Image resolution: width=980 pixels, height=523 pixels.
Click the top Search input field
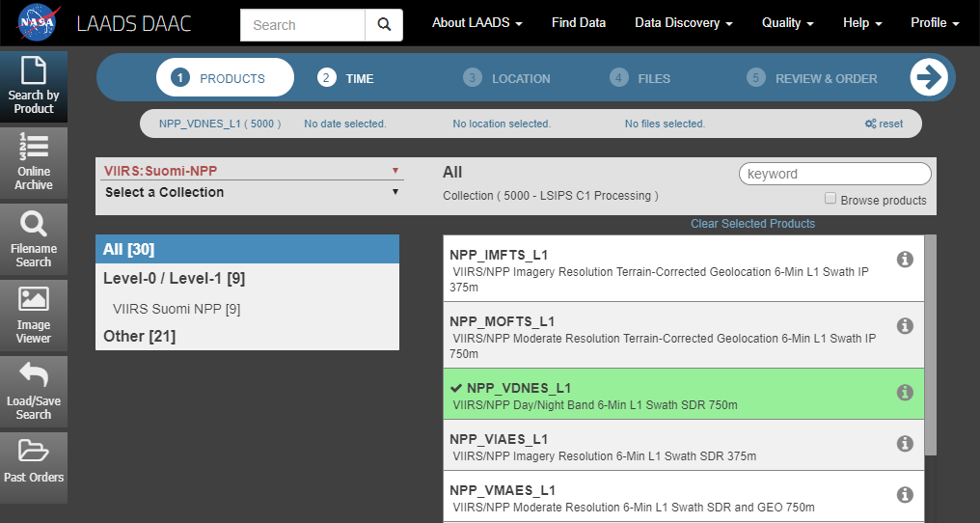pos(303,25)
